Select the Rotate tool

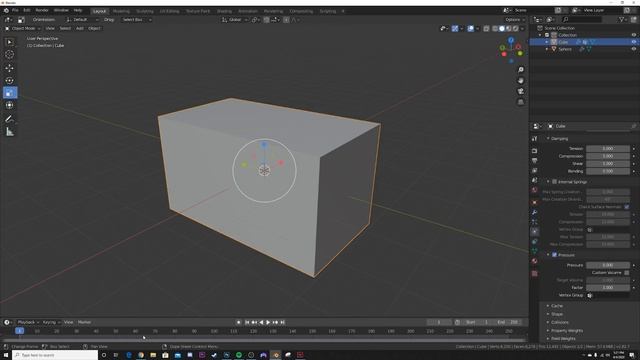pyautogui.click(x=9, y=80)
